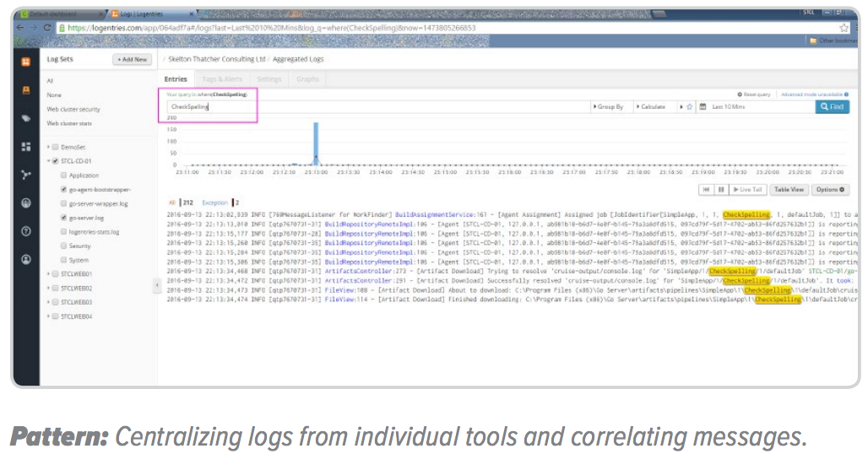Switch to the Graphs tab
This screenshot has height=454, width=868.
[307, 79]
